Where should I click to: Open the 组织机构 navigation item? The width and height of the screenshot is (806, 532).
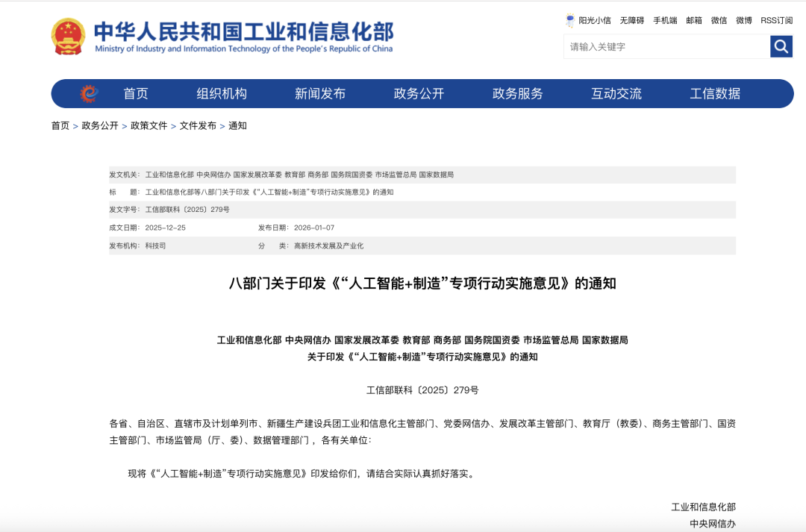222,93
